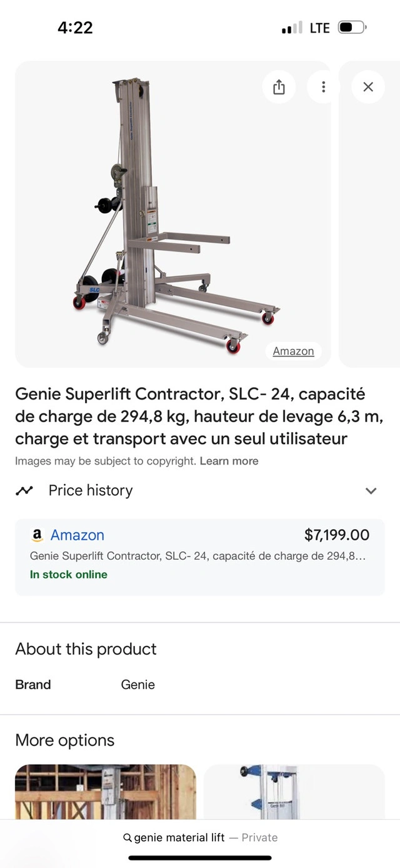Tap the $7,199.00 price
400x868 pixels.
[x=336, y=535]
